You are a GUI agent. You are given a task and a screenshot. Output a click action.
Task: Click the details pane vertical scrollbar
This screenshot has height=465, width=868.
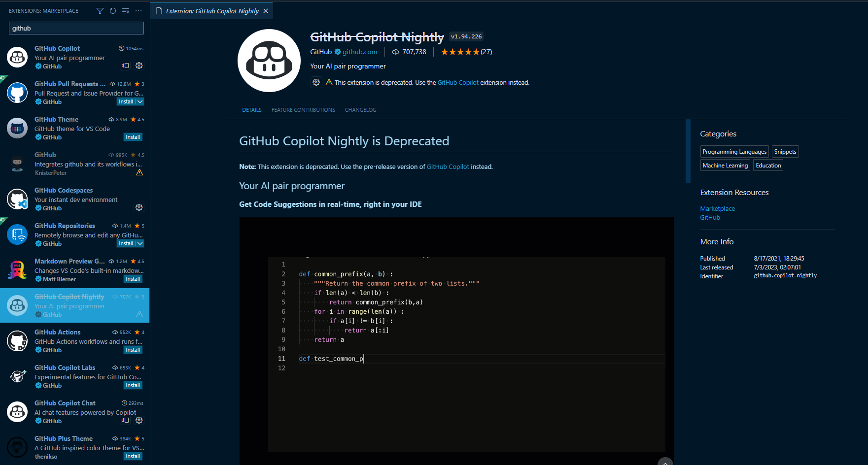point(688,151)
